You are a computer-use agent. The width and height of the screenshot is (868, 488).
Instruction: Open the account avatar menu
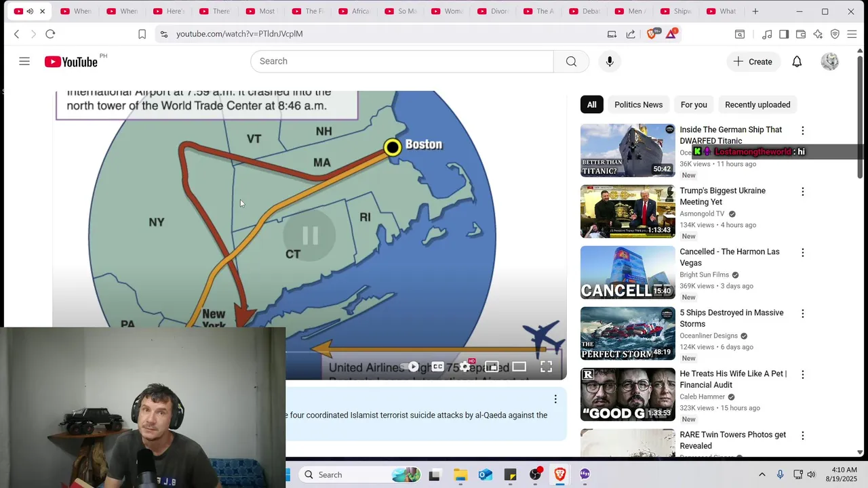tap(830, 62)
